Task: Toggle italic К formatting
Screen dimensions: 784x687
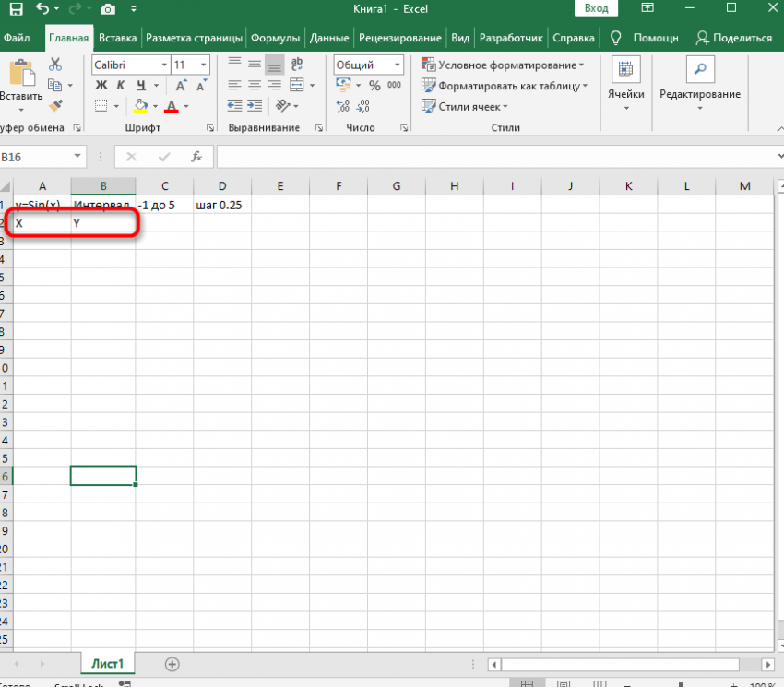Action: point(122,86)
